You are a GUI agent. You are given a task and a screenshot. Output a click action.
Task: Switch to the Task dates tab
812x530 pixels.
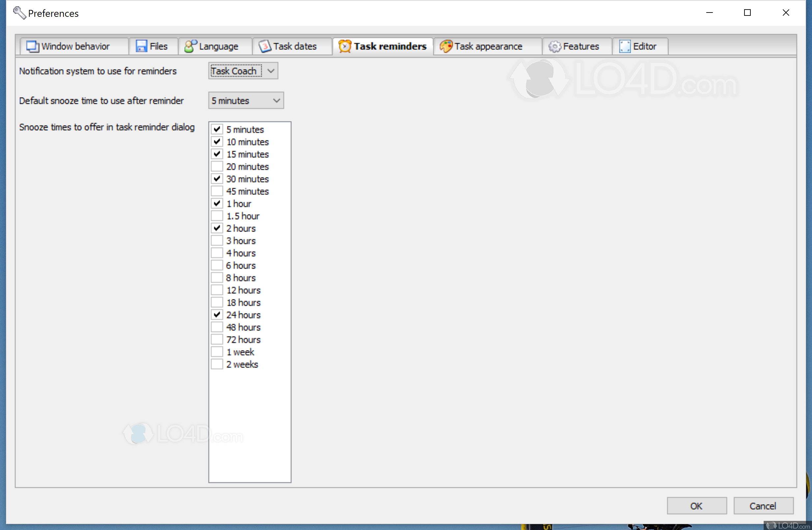tap(294, 46)
